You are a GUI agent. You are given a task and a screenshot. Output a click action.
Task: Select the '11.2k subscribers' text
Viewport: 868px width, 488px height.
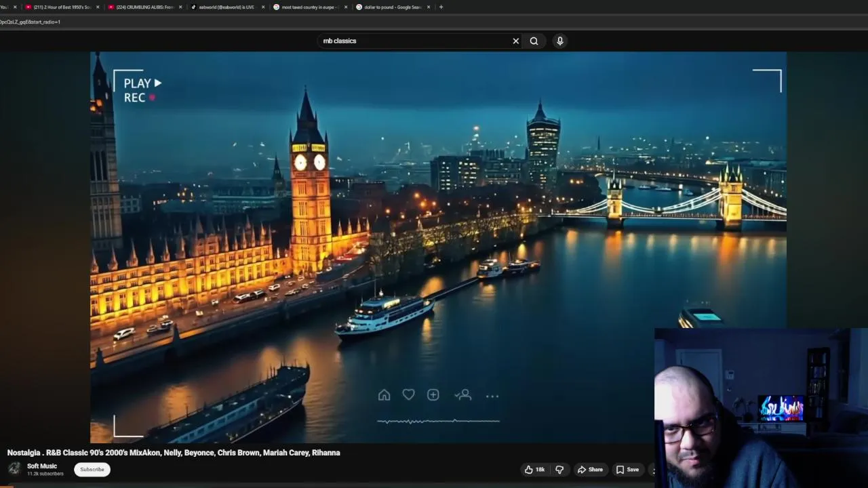(45, 474)
